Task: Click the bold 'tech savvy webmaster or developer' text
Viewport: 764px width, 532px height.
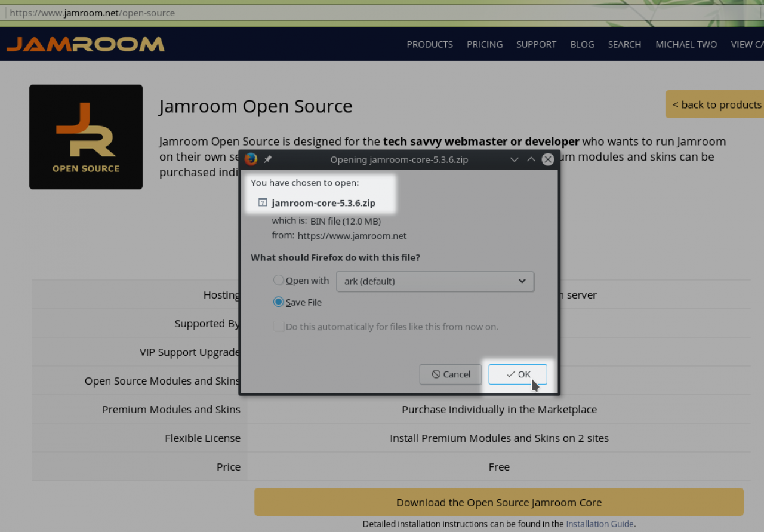Action: (x=481, y=142)
